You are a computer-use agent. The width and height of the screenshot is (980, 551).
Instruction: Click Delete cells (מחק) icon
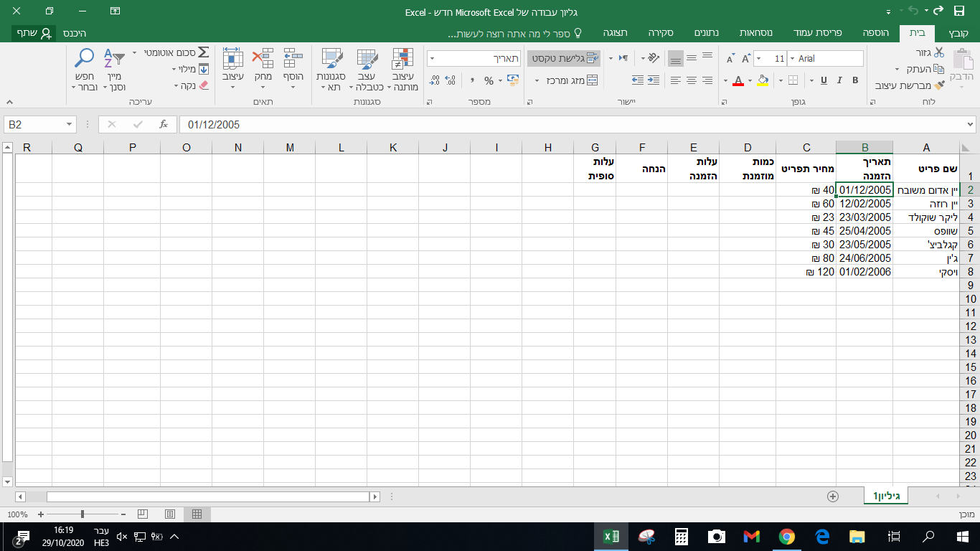[x=263, y=59]
